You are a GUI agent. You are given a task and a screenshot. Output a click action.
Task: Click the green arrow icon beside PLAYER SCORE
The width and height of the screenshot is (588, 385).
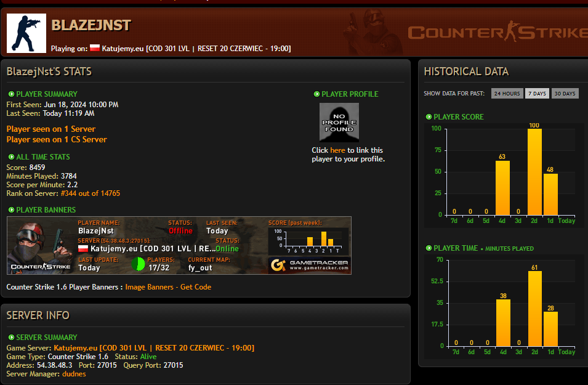pyautogui.click(x=429, y=116)
